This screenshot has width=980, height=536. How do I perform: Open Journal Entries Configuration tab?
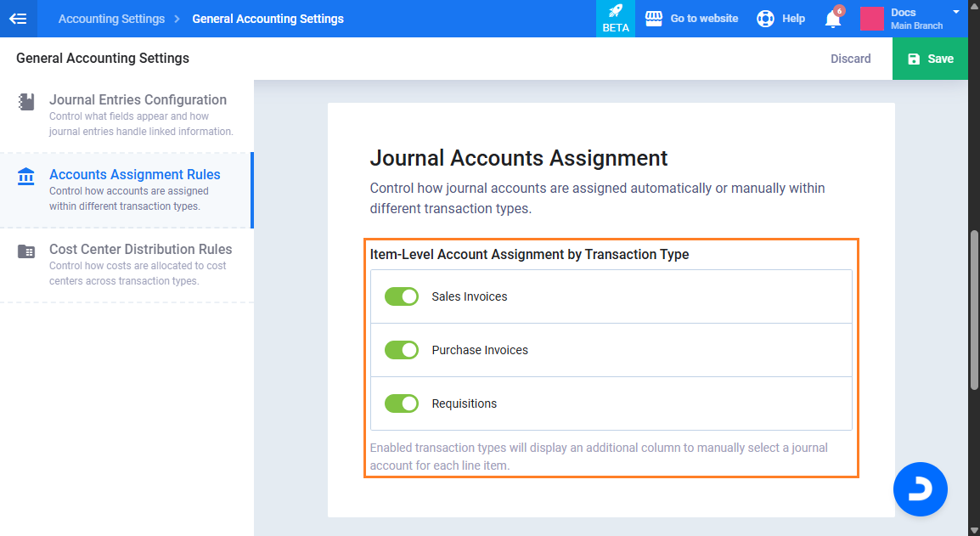[x=138, y=100]
